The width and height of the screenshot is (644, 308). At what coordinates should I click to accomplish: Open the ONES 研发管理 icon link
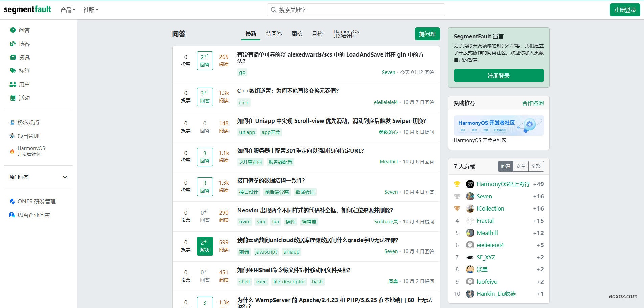12,201
